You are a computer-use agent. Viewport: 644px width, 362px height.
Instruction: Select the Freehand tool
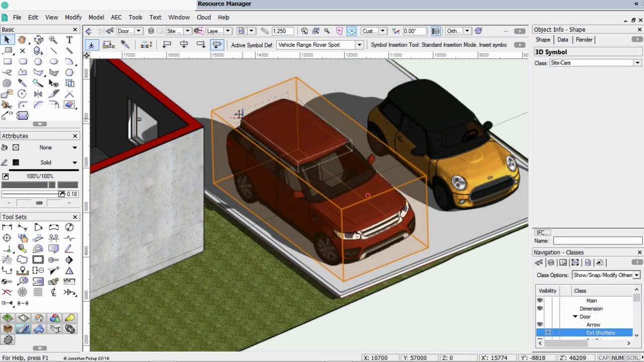coord(7,72)
